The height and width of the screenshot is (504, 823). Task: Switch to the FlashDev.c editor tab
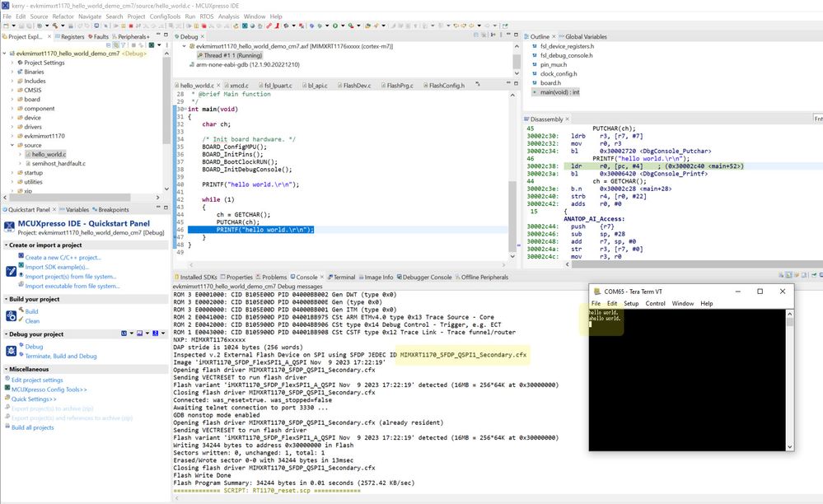point(355,86)
